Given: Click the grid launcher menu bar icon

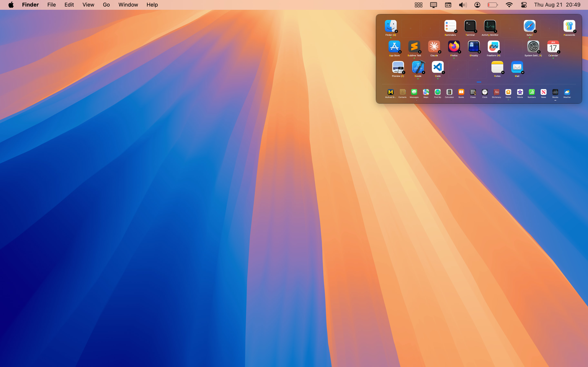Looking at the screenshot, I should [418, 5].
